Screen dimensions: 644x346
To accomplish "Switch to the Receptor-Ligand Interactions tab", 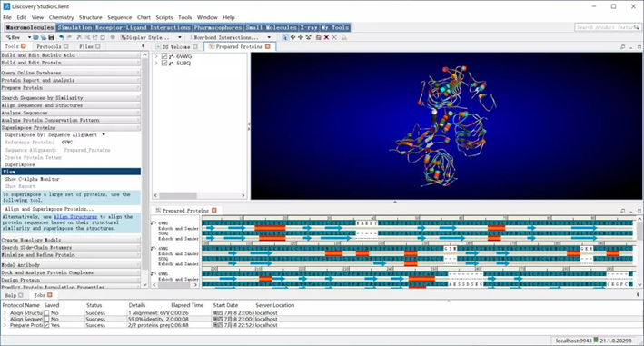I will tap(143, 27).
